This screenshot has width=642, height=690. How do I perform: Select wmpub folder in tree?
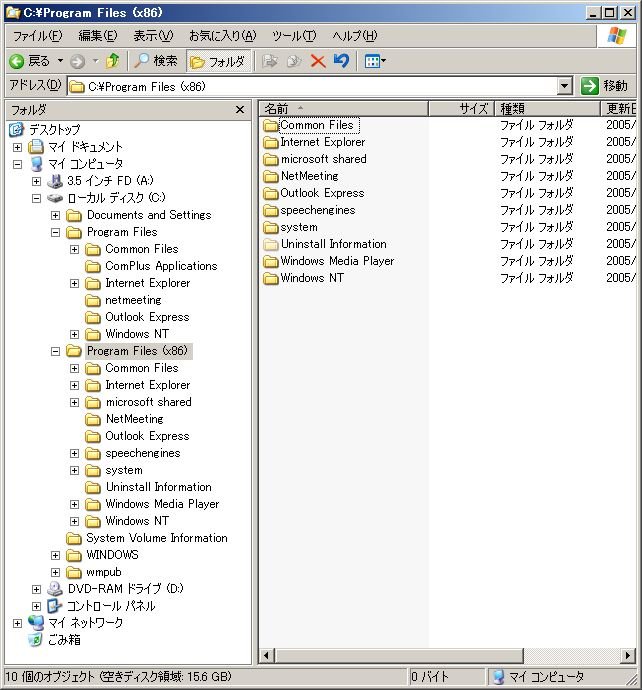[104, 572]
